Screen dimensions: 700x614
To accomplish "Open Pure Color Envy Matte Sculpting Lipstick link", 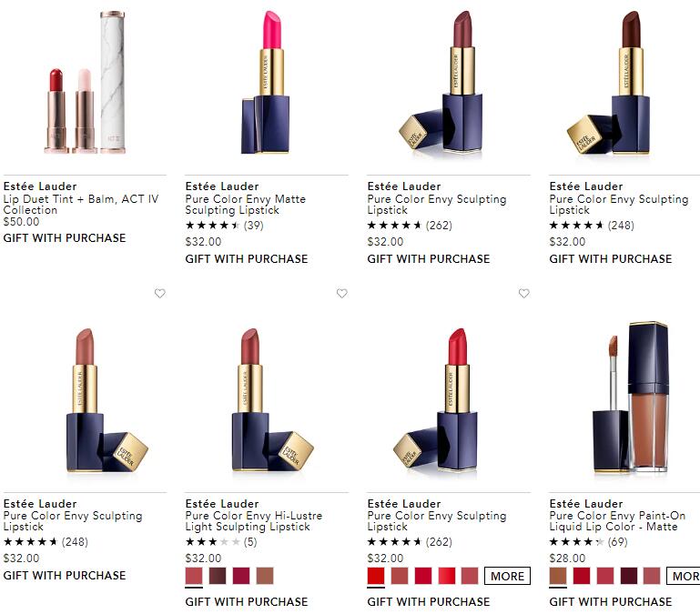I will coord(246,205).
